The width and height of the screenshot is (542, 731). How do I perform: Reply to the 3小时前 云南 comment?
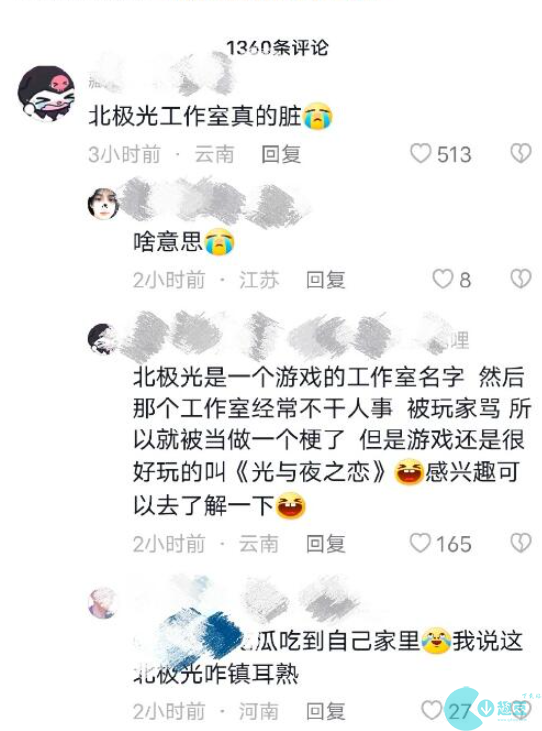coord(281,154)
